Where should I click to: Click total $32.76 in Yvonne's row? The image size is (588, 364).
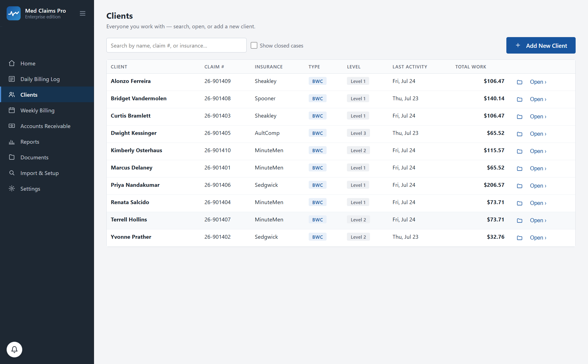tap(495, 237)
